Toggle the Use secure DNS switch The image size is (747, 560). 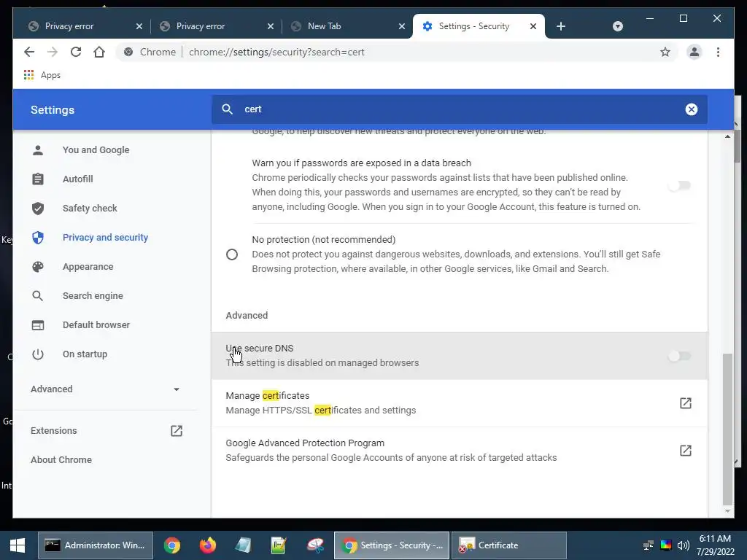click(x=679, y=356)
